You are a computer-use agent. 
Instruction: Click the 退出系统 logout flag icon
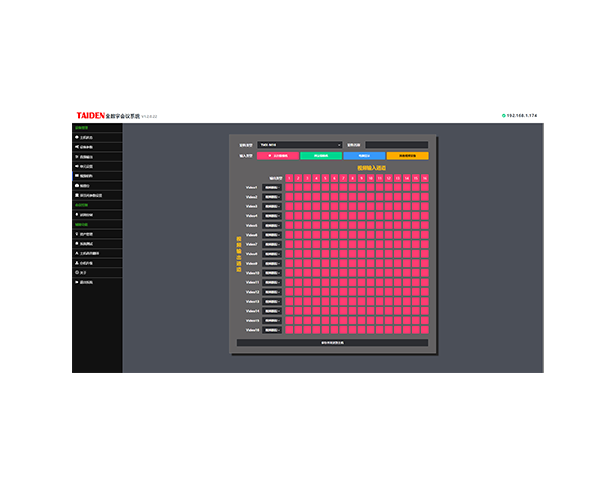[x=77, y=282]
